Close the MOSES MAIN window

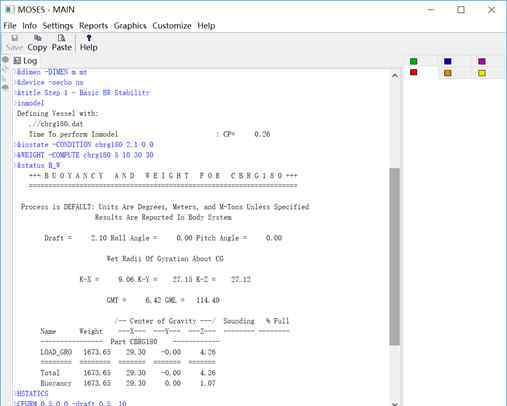491,10
